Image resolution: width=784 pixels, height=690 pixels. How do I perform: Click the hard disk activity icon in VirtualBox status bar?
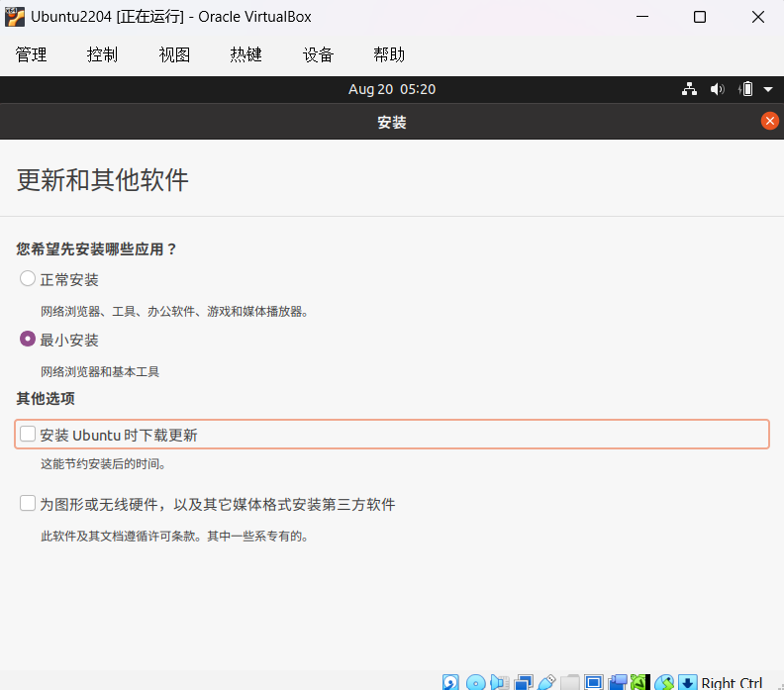450,682
